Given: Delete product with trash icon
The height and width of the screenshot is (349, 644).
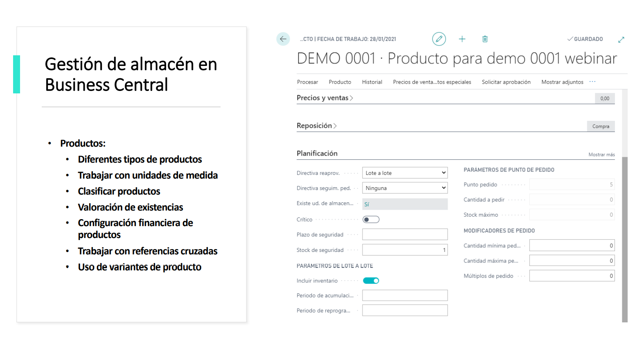Looking at the screenshot, I should pyautogui.click(x=485, y=39).
